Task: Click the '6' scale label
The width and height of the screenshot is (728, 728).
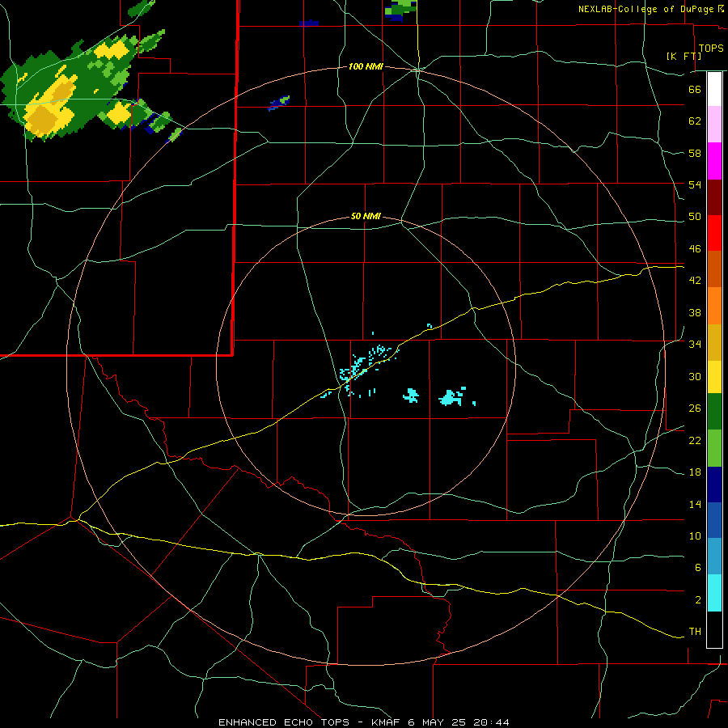Action: pyautogui.click(x=697, y=568)
